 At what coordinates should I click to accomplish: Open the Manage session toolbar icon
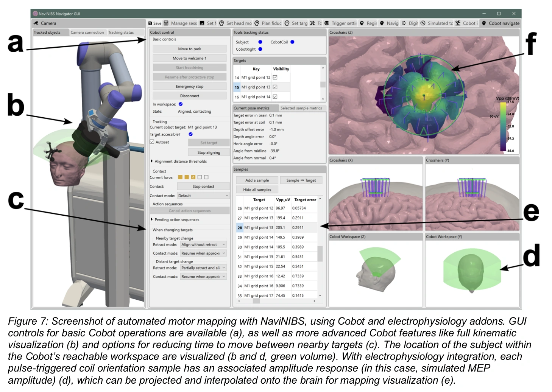click(x=166, y=23)
